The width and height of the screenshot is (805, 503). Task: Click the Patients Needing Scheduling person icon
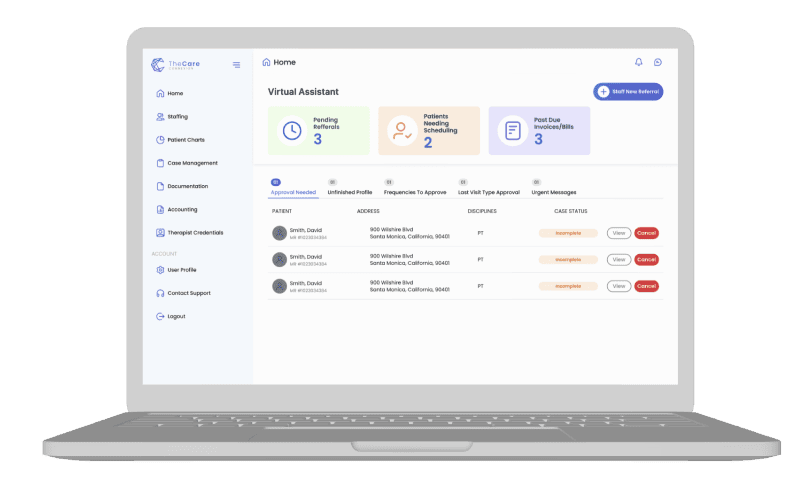(x=401, y=131)
